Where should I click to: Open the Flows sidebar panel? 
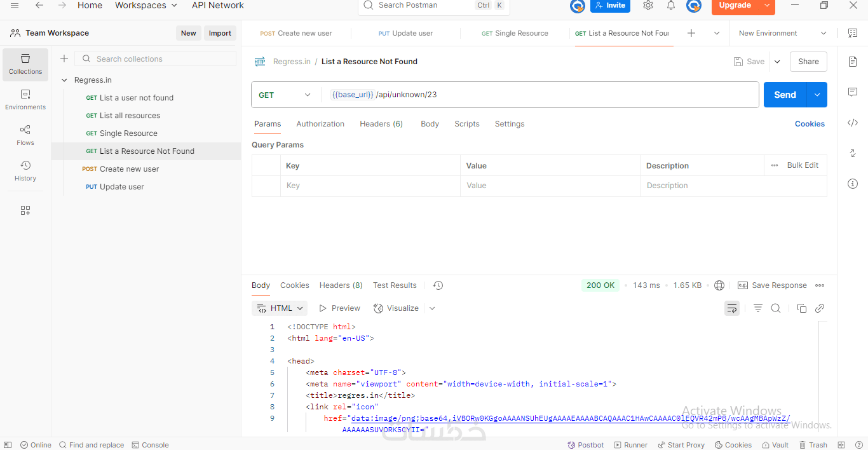(25, 135)
